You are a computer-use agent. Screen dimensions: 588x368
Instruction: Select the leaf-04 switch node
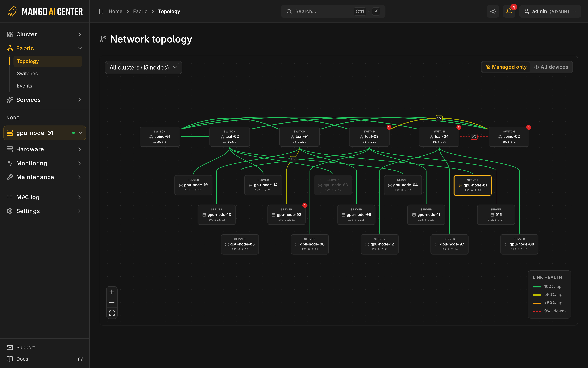(x=439, y=137)
